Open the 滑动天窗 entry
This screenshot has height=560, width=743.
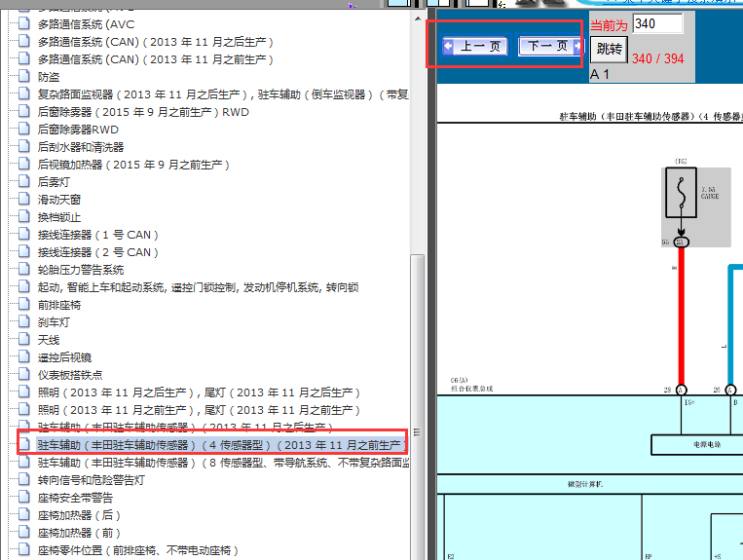pos(59,200)
